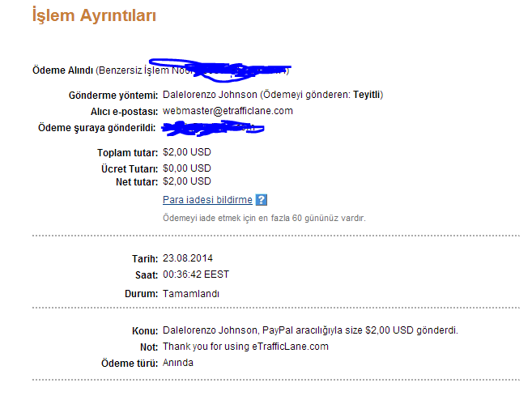532x400 pixels.
Task: Click the Anında payment type value
Action: pyautogui.click(x=178, y=363)
